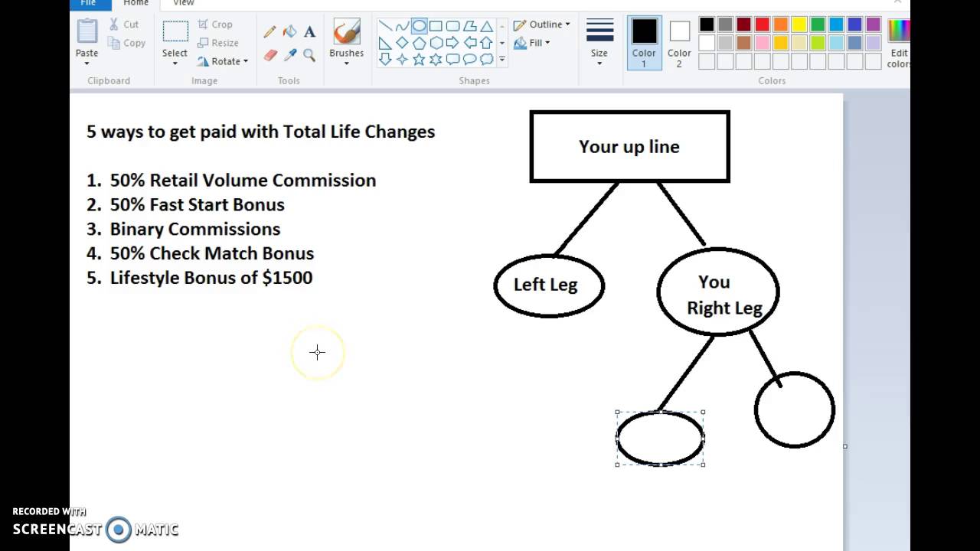The height and width of the screenshot is (551, 980).
Task: Choose the Triangle shape
Action: click(486, 26)
